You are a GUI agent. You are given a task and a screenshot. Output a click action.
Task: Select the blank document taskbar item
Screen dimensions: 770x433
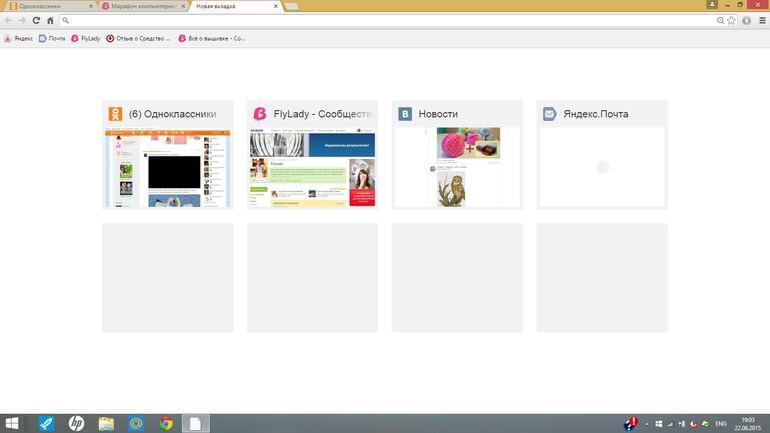[195, 423]
